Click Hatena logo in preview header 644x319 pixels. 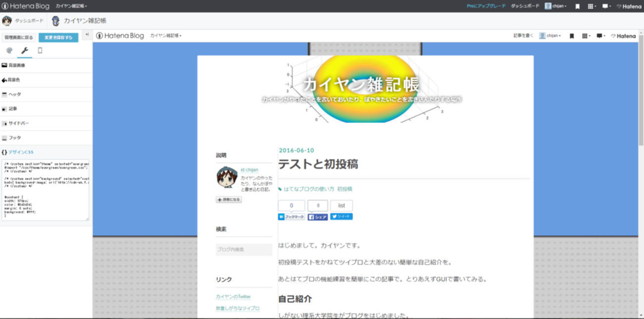point(623,36)
